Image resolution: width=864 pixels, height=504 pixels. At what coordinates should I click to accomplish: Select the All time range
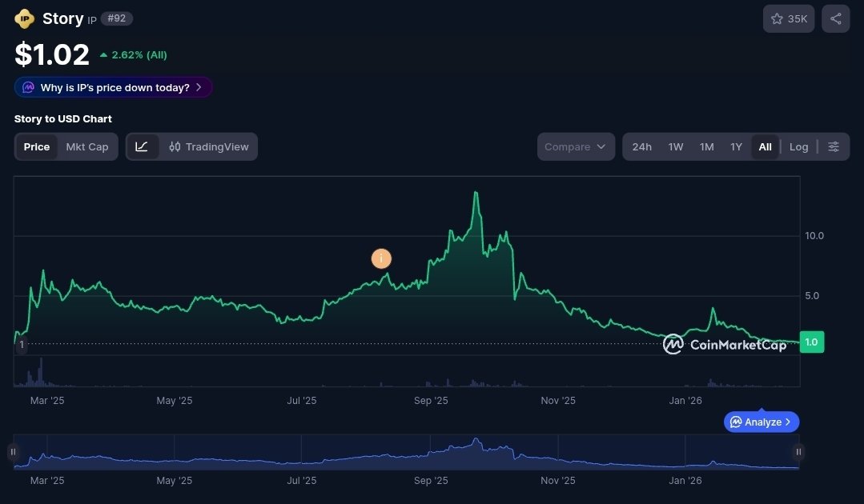coord(765,147)
